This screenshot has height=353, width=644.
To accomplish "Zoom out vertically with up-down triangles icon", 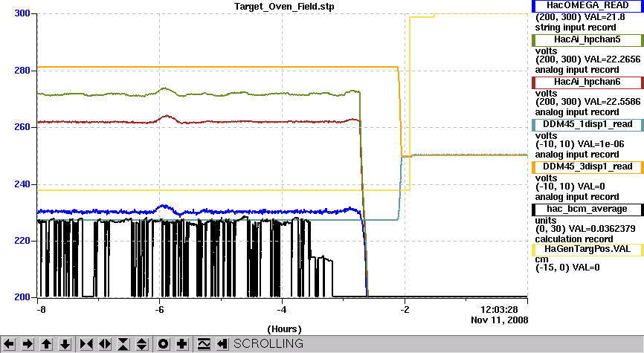I will pyautogui.click(x=142, y=344).
